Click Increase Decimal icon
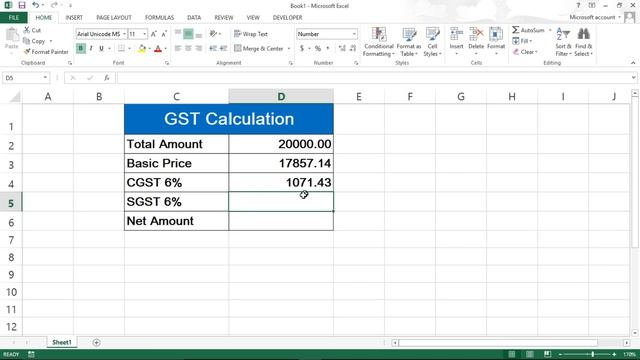This screenshot has width=640, height=360. (342, 49)
